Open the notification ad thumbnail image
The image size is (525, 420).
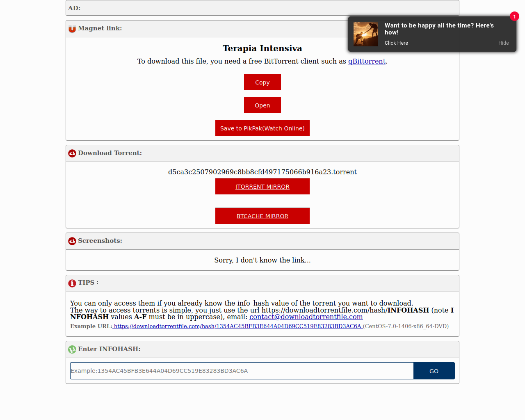[366, 34]
